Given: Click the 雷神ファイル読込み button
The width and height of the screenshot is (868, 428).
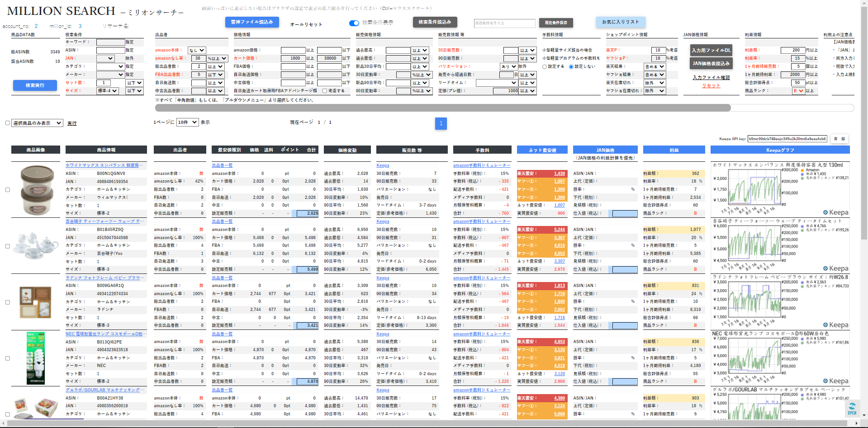Looking at the screenshot, I should (x=252, y=22).
